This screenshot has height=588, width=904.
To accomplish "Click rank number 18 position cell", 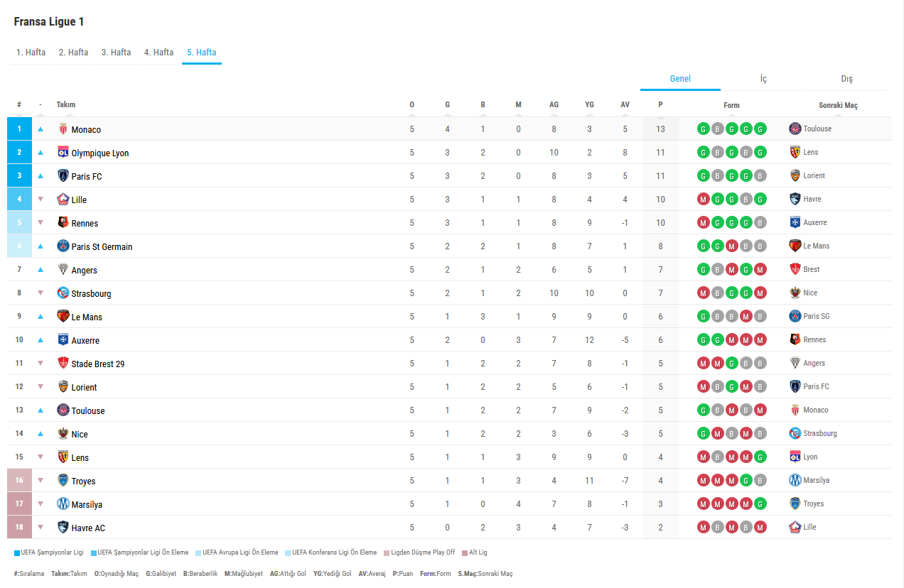I will 19,528.
